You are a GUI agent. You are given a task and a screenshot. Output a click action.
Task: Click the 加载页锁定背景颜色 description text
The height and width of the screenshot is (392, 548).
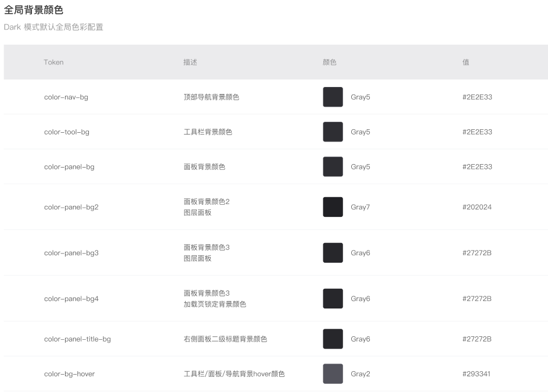click(x=215, y=304)
